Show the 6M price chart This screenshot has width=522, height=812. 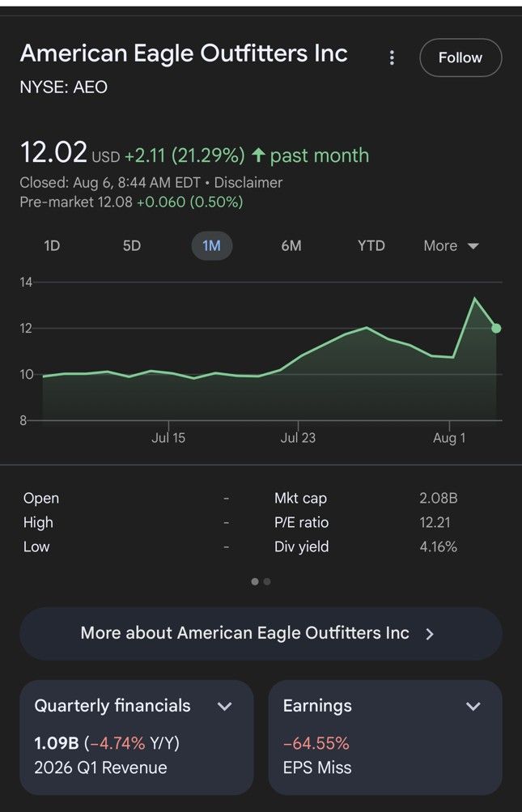point(291,245)
